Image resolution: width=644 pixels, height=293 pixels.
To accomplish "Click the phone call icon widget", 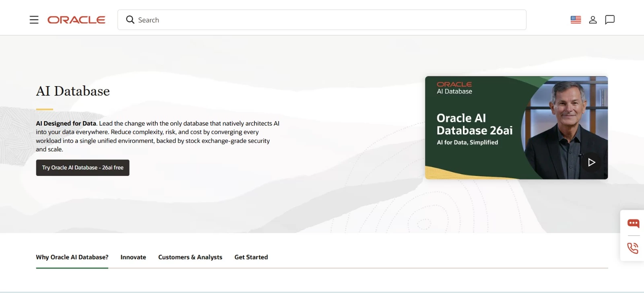I will pos(633,248).
